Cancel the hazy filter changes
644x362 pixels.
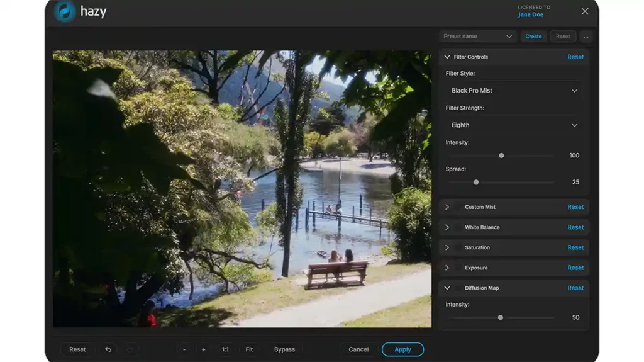(x=358, y=349)
